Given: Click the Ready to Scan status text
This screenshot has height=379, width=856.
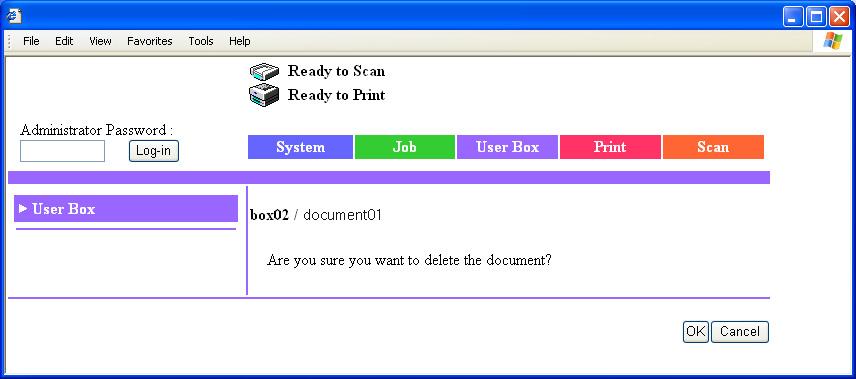Looking at the screenshot, I should pyautogui.click(x=336, y=71).
